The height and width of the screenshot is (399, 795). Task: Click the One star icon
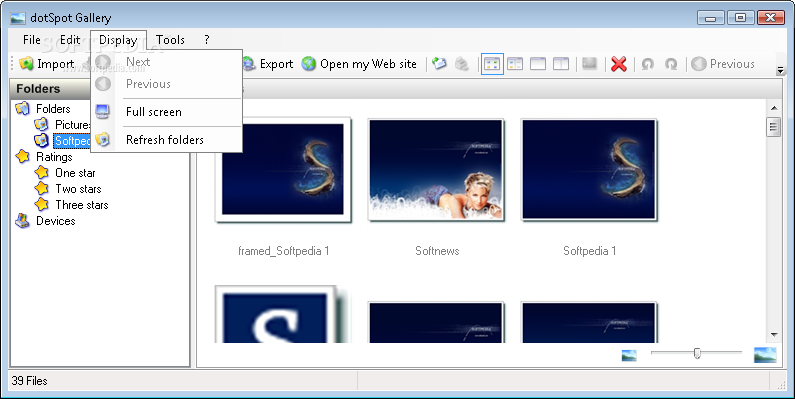[42, 173]
